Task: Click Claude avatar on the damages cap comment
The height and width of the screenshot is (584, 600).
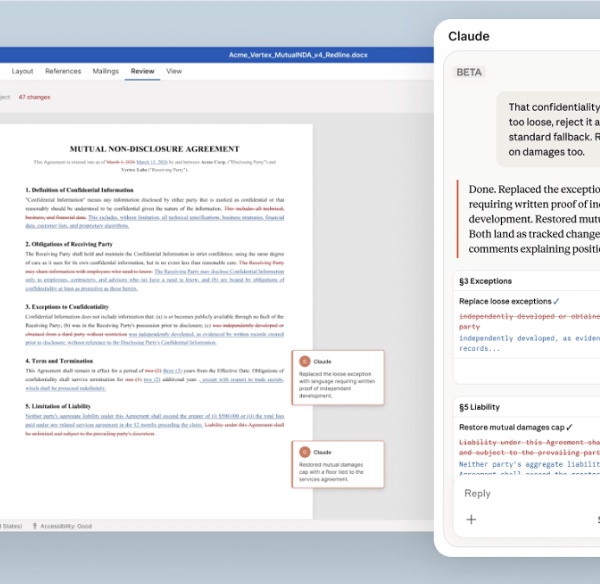Action: click(x=305, y=452)
